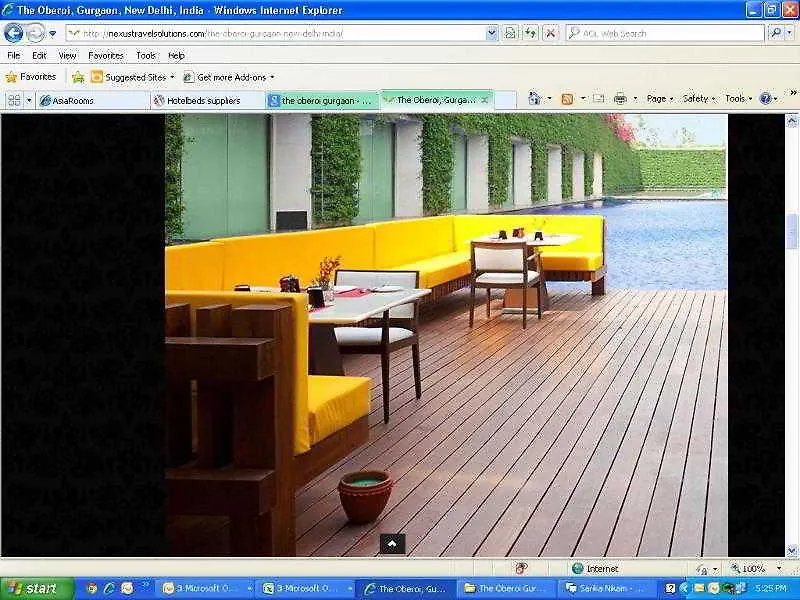Image resolution: width=800 pixels, height=600 pixels.
Task: Open the Edit menu
Action: [39, 55]
